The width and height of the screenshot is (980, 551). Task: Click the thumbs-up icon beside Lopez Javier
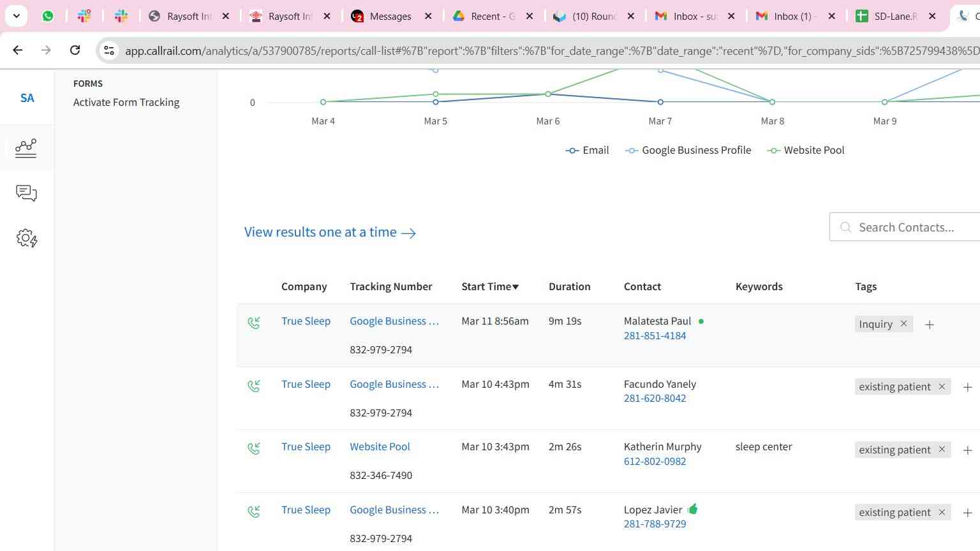tap(693, 509)
